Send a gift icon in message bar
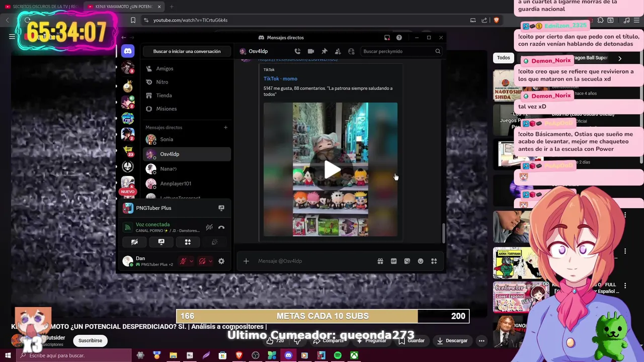 coord(380,261)
